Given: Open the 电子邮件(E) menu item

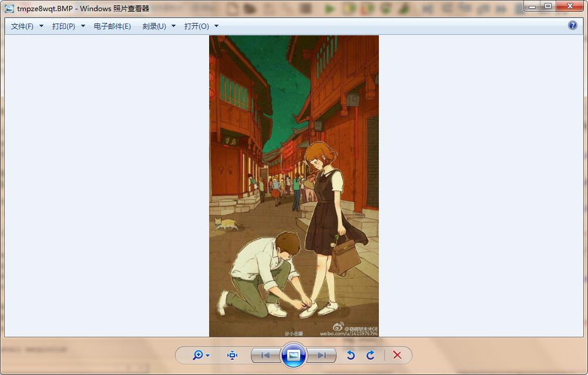Looking at the screenshot, I should coord(112,26).
